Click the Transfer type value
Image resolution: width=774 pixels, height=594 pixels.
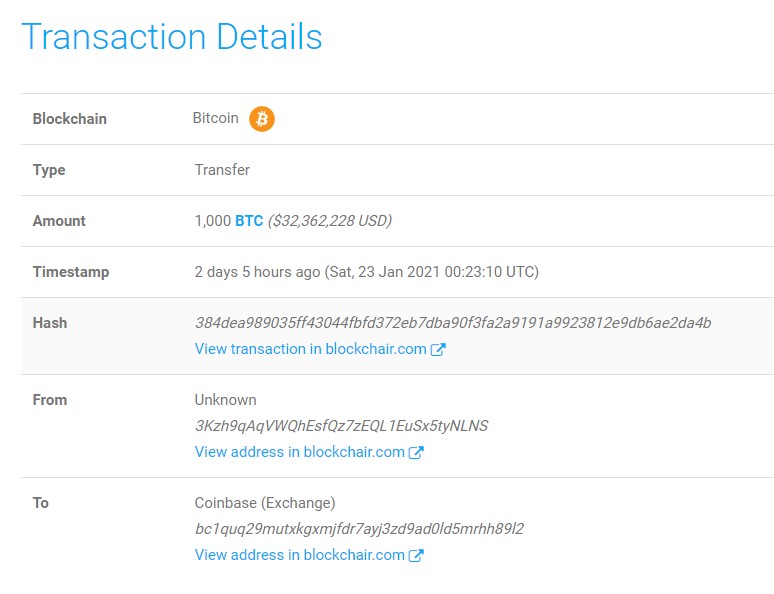tap(222, 170)
